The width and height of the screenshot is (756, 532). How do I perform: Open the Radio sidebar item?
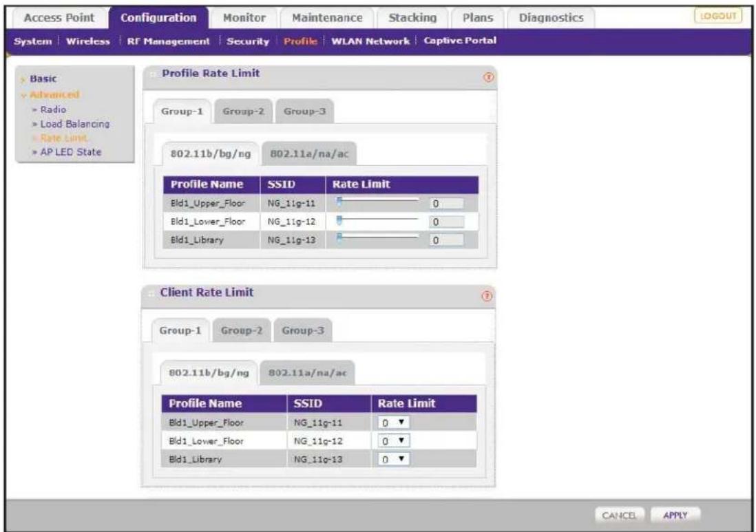[53, 110]
